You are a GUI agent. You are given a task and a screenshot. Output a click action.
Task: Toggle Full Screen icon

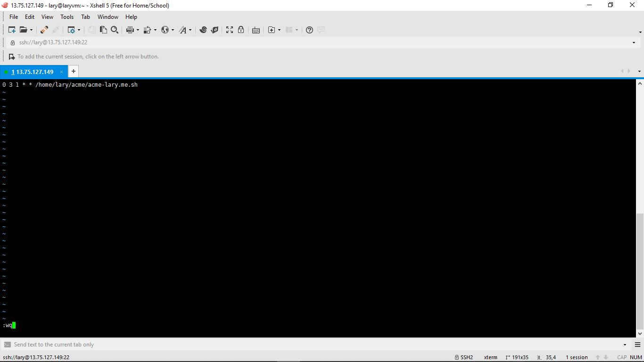230,30
